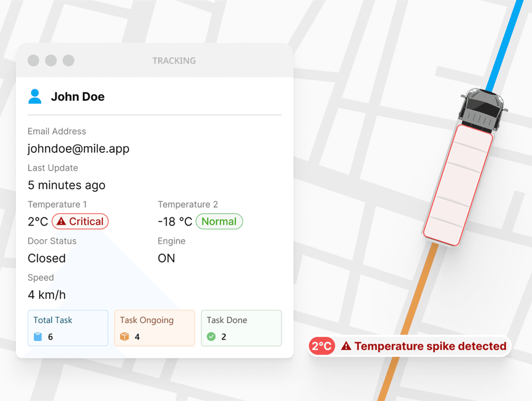Image resolution: width=532 pixels, height=401 pixels.
Task: Click the red 2°C badge on the map
Action: (322, 346)
